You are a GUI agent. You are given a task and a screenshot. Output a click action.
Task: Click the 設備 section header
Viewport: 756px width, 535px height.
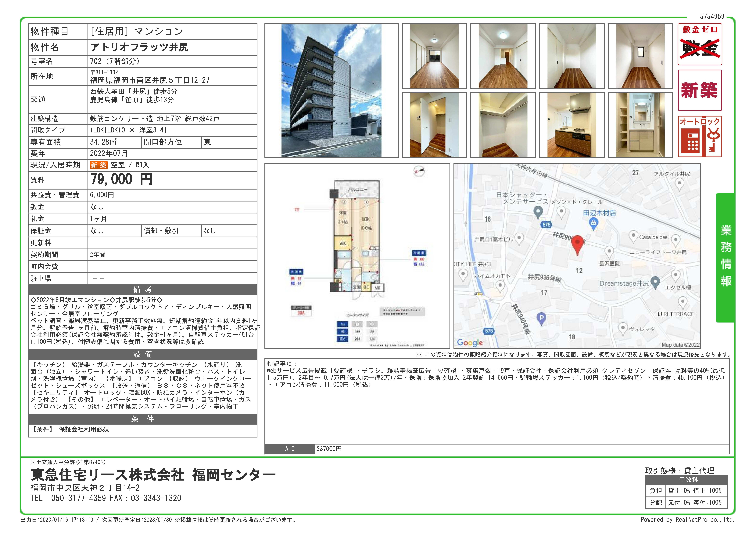pos(143,354)
